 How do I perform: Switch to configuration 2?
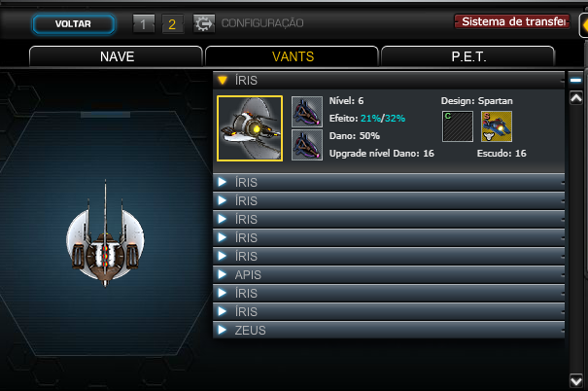[172, 24]
